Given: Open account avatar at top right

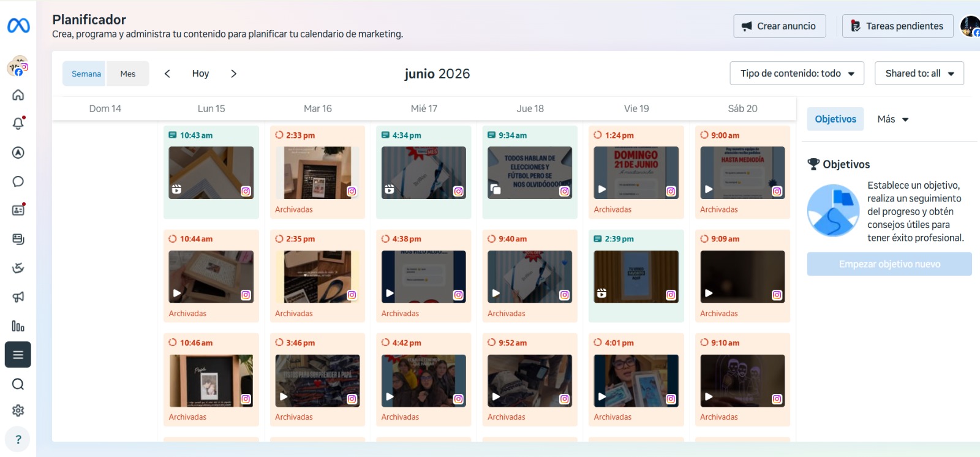Looking at the screenshot, I should 970,26.
